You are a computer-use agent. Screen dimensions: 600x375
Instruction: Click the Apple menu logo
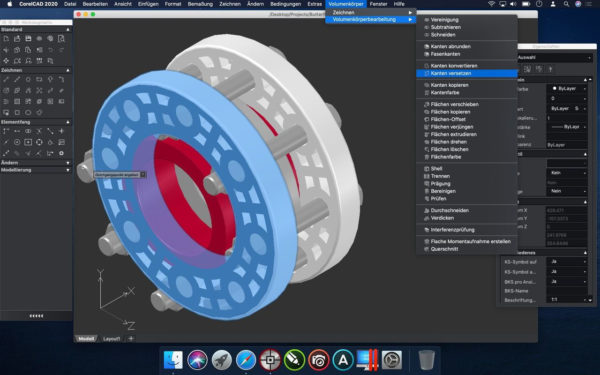(x=10, y=4)
